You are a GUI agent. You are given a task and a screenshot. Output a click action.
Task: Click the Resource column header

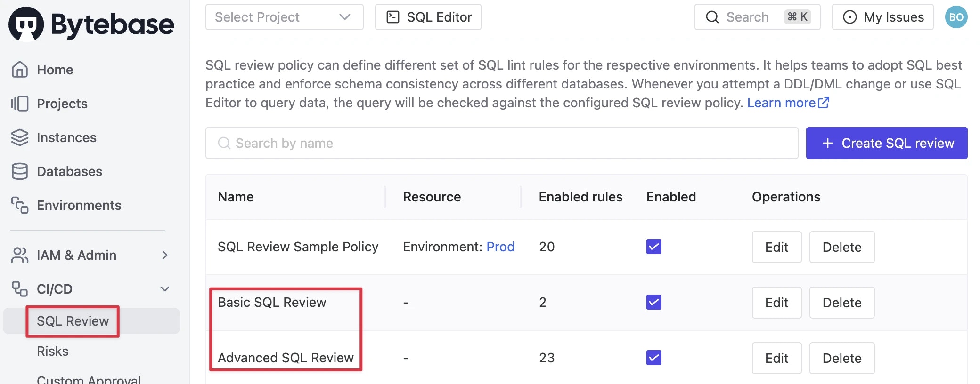(x=432, y=197)
